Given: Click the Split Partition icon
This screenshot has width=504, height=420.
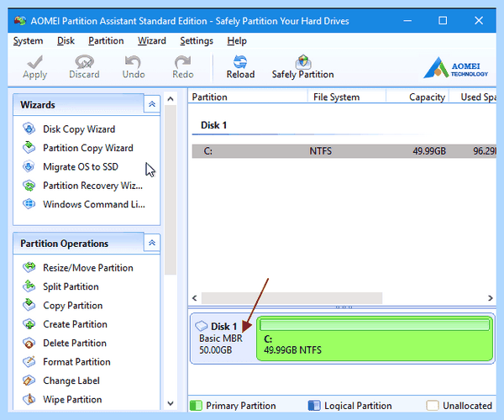Looking at the screenshot, I should pos(29,286).
